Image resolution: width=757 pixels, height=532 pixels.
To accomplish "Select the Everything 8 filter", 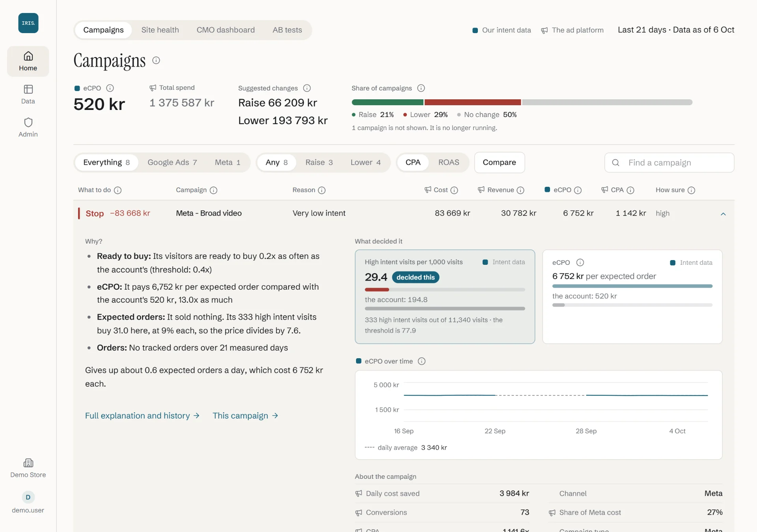I will [x=106, y=162].
